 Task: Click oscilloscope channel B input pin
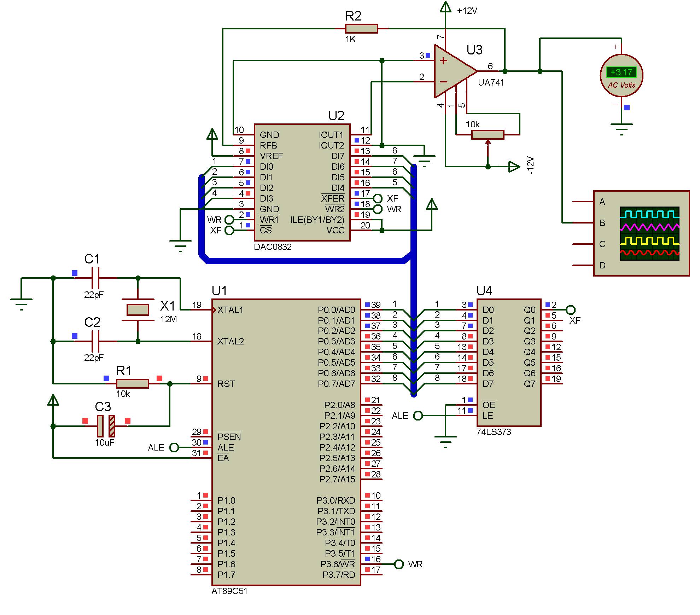tap(583, 223)
